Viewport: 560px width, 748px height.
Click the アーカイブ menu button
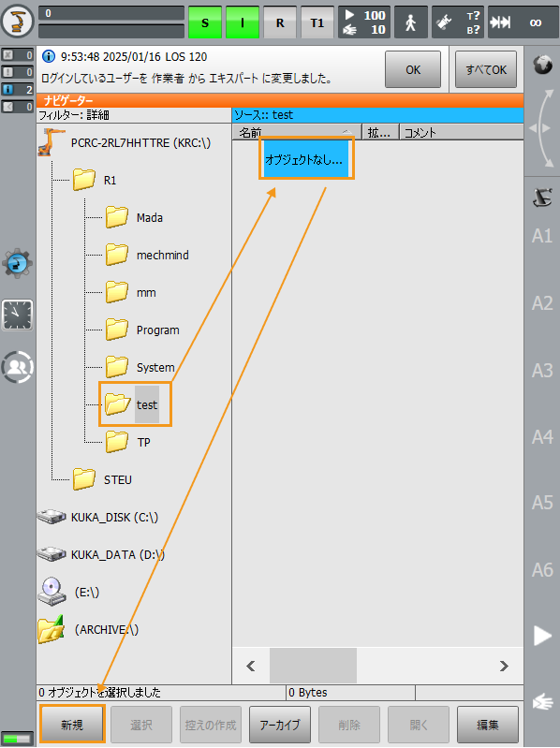pos(280,725)
